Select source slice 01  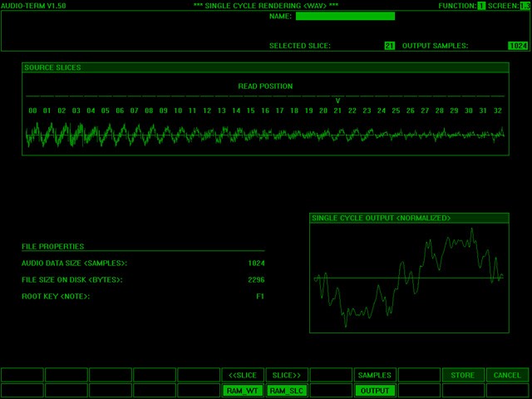(47, 111)
